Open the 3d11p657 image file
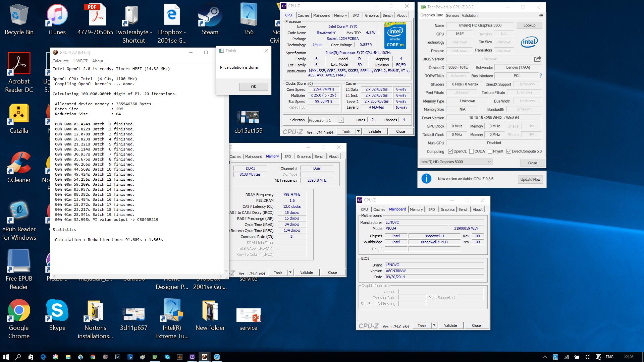This screenshot has width=644, height=362. [133, 319]
